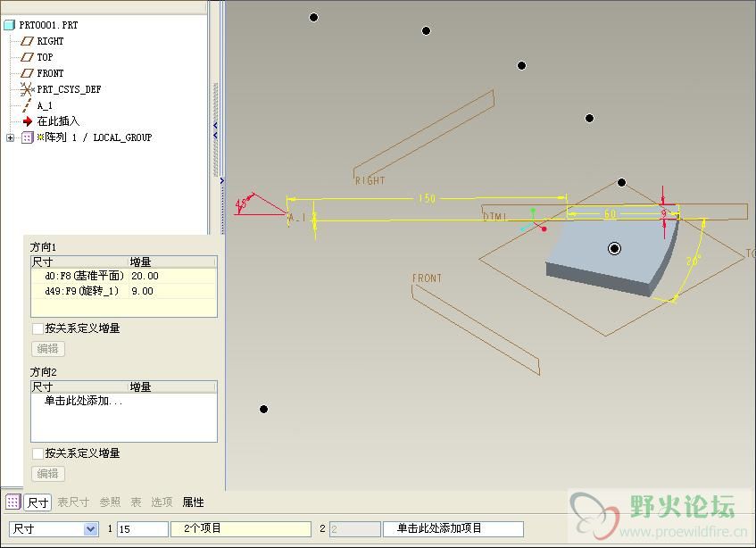The image size is (756, 548).
Task: Click the direction 1 count field showing 15
Action: click(x=142, y=529)
